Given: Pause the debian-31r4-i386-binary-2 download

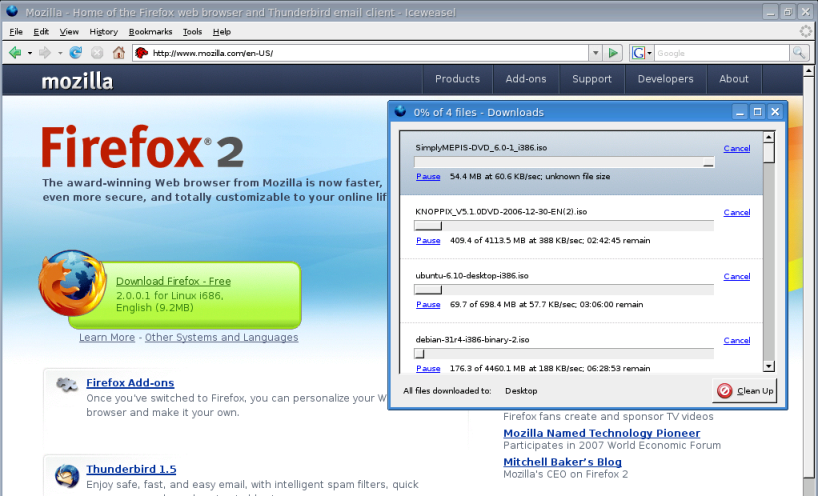Looking at the screenshot, I should pos(428,368).
